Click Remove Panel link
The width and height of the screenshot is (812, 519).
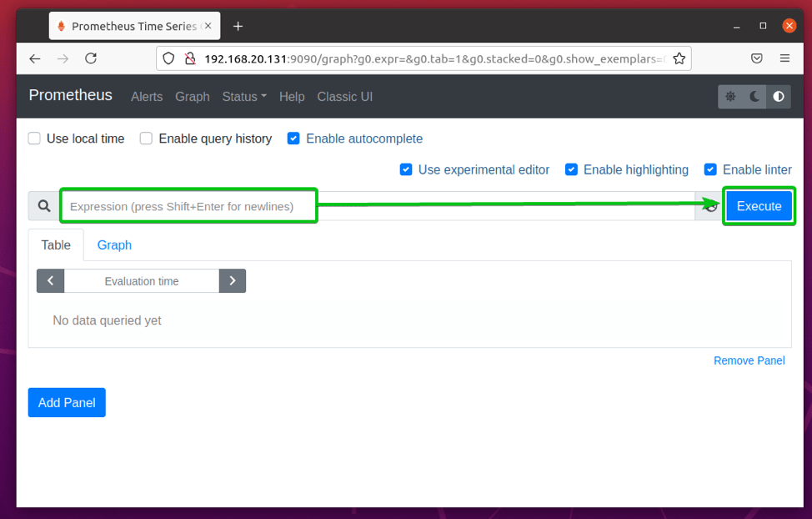click(x=749, y=360)
